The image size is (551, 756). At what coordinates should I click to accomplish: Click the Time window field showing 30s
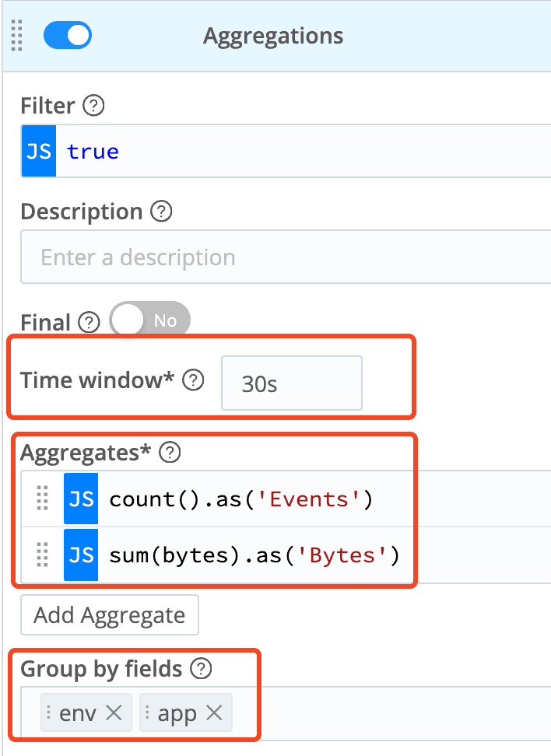point(292,383)
